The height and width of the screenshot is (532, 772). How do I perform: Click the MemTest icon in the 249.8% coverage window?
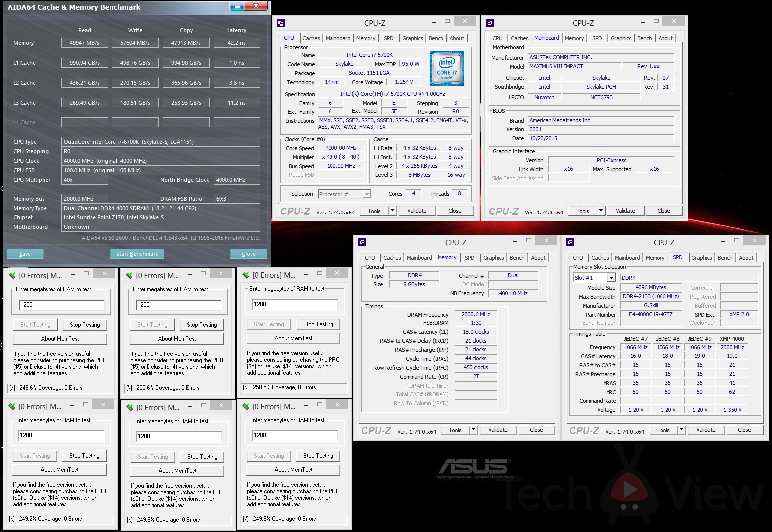pos(130,408)
